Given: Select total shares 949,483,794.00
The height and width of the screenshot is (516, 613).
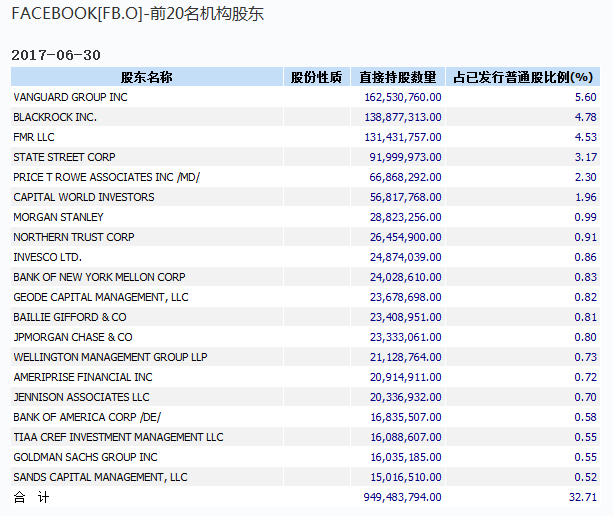Looking at the screenshot, I should [x=402, y=497].
